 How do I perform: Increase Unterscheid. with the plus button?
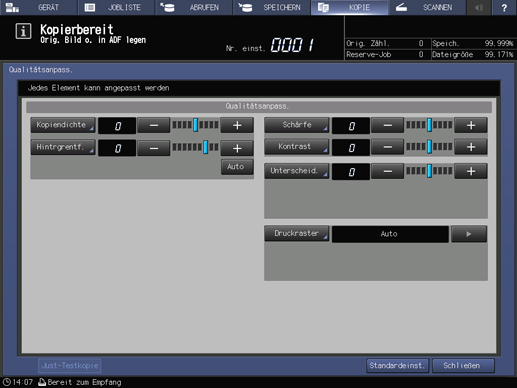tap(471, 171)
